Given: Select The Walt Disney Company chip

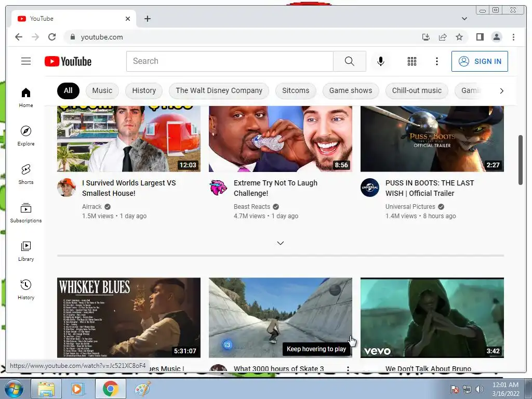Looking at the screenshot, I should click(219, 90).
